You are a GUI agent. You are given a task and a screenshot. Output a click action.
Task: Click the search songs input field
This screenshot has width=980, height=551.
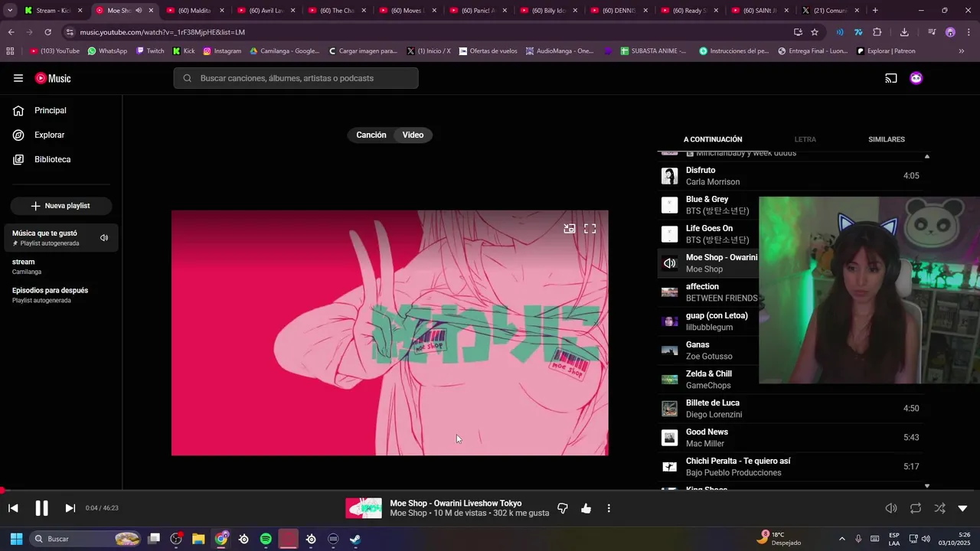296,78
